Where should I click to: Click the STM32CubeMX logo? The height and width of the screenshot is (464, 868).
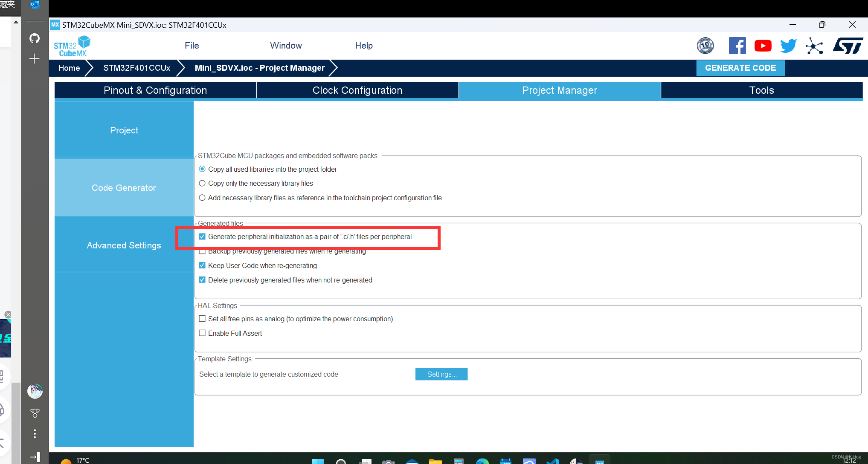[x=72, y=46]
